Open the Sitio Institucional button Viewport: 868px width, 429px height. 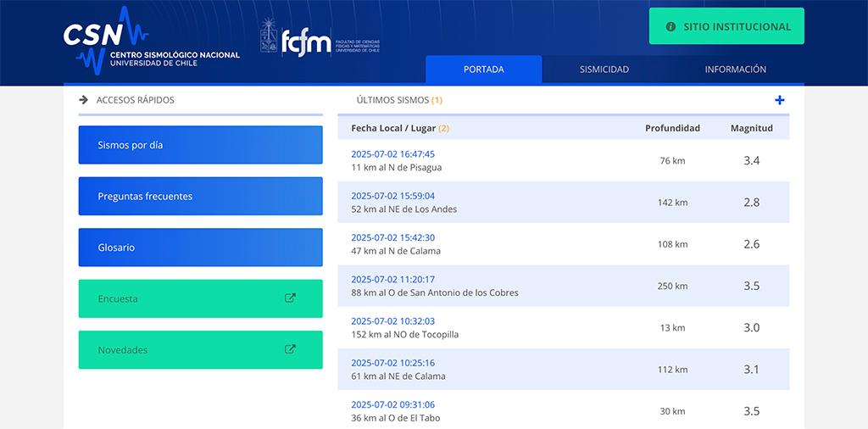(x=726, y=26)
